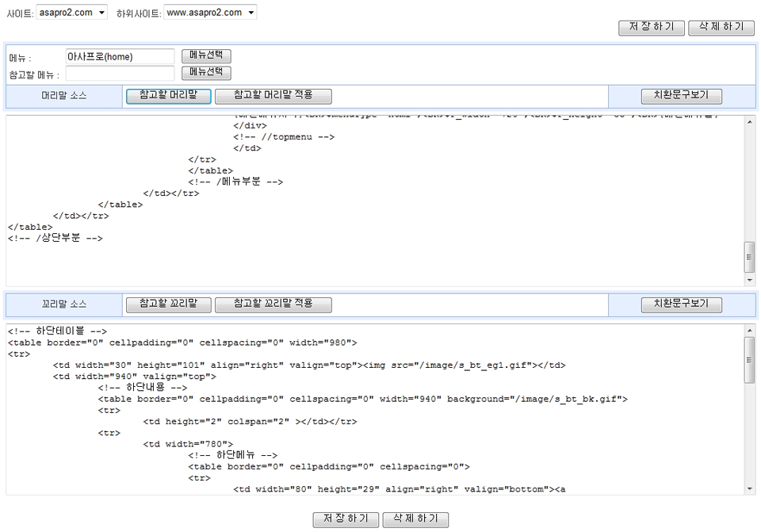Focus the empty 참고할 메뉴 input field
The height and width of the screenshot is (532, 761).
coord(120,74)
